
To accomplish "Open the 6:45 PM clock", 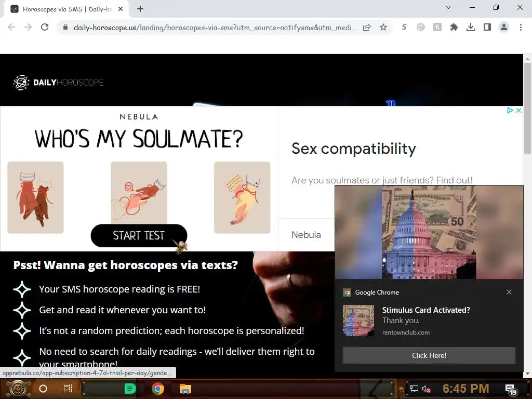I will [466, 389].
